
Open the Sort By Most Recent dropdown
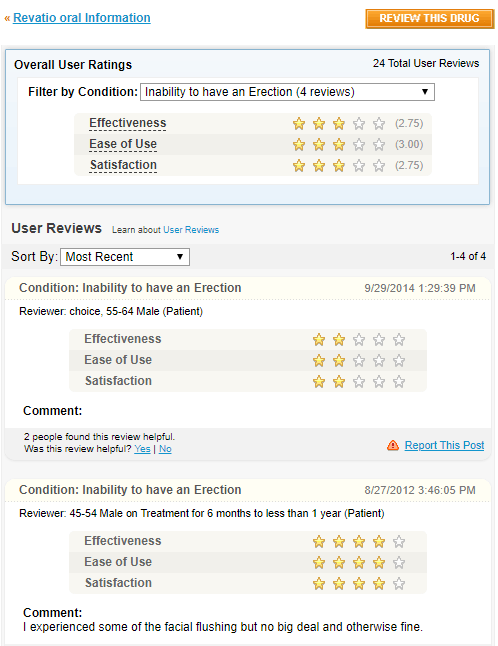click(x=125, y=257)
